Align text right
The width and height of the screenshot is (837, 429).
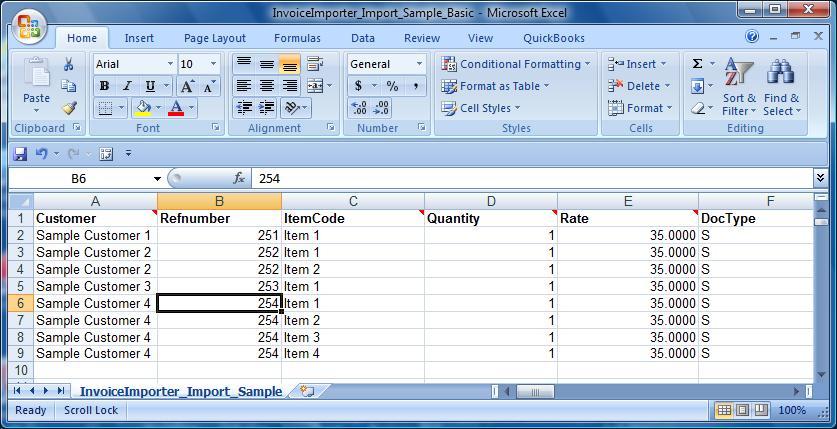tap(289, 86)
